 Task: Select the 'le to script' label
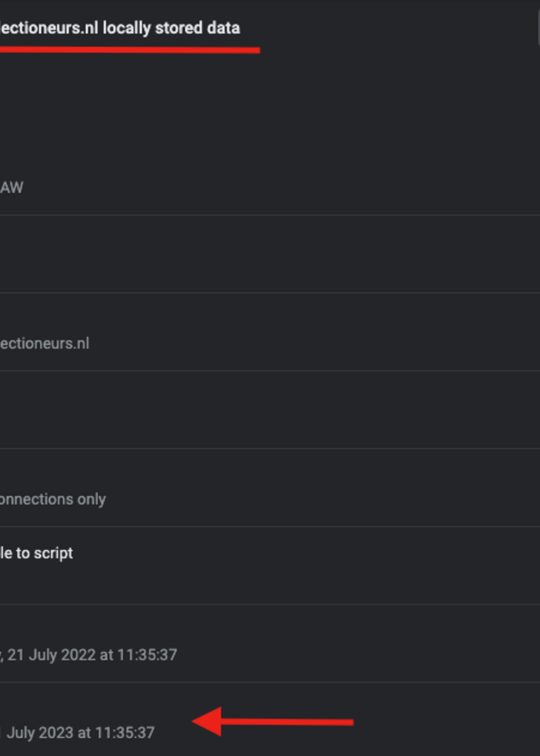point(36,553)
